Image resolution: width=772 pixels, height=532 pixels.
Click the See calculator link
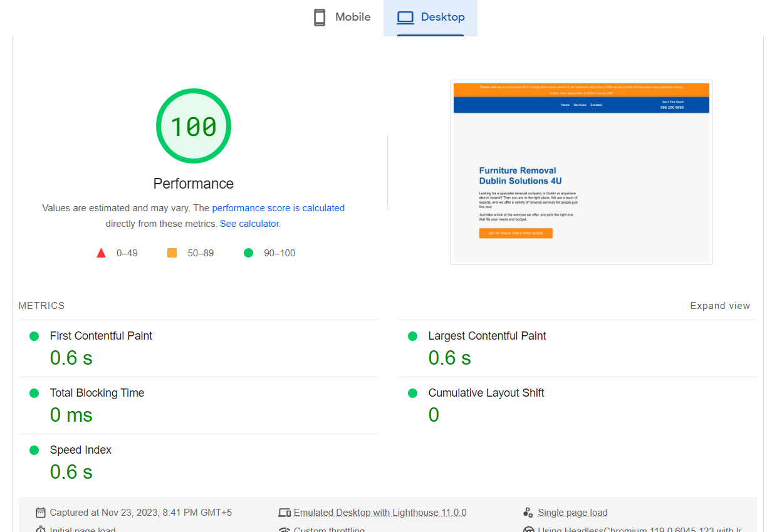pyautogui.click(x=249, y=223)
